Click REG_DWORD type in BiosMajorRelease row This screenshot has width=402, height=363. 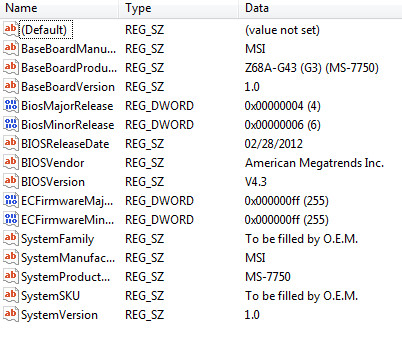pos(159,106)
